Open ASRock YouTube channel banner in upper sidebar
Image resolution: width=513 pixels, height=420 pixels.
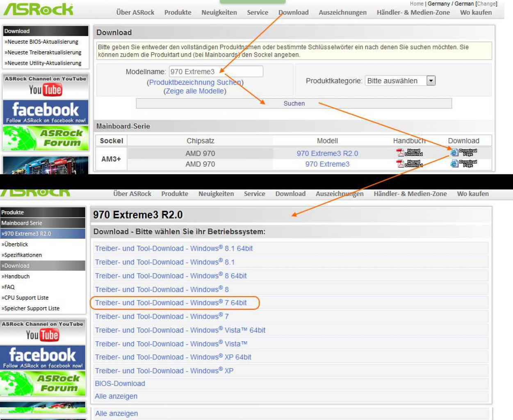pyautogui.click(x=46, y=86)
